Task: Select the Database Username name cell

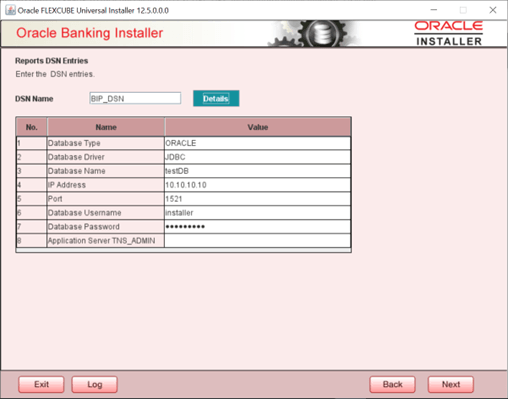Action: [105, 213]
